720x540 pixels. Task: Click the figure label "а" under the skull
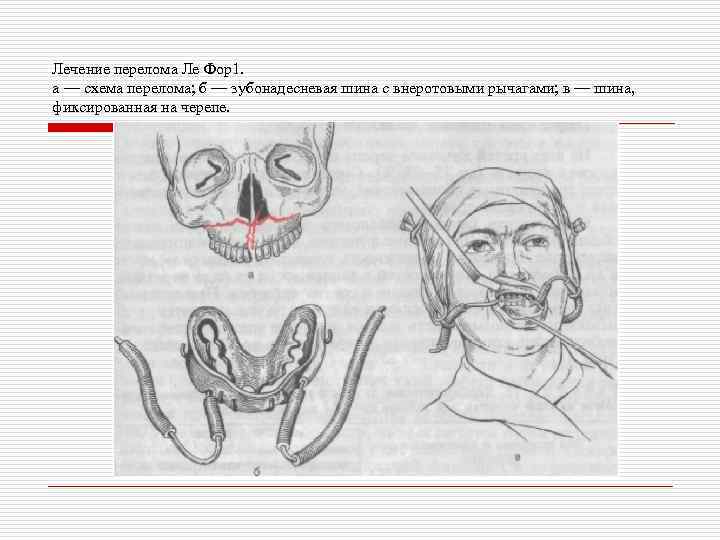click(251, 275)
